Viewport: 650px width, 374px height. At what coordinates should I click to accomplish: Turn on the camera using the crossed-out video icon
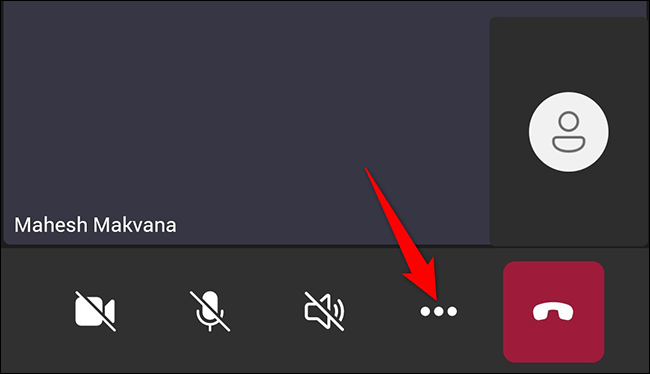(x=95, y=311)
